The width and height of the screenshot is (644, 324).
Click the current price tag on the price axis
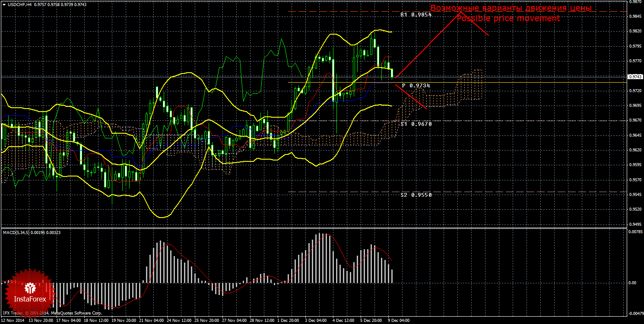tap(635, 77)
